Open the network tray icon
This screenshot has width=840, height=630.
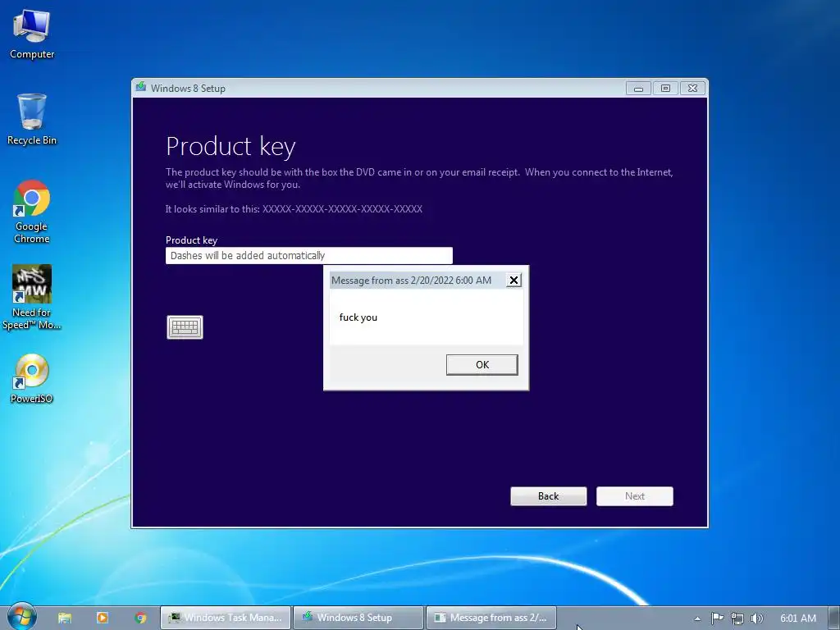tap(737, 619)
